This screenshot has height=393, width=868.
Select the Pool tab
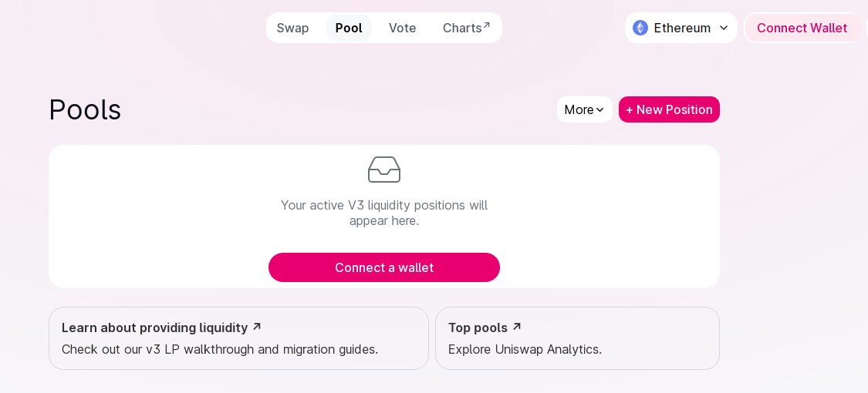click(349, 28)
